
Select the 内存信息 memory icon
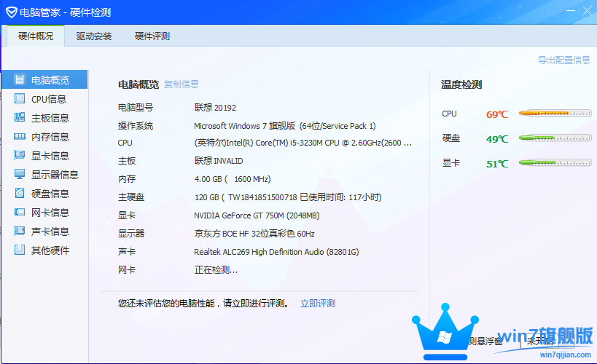click(20, 136)
